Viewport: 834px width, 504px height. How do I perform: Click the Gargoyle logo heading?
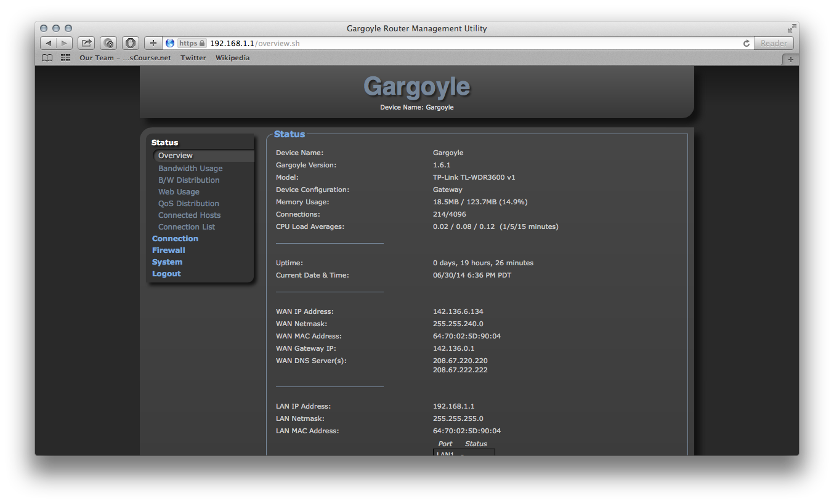coord(417,87)
